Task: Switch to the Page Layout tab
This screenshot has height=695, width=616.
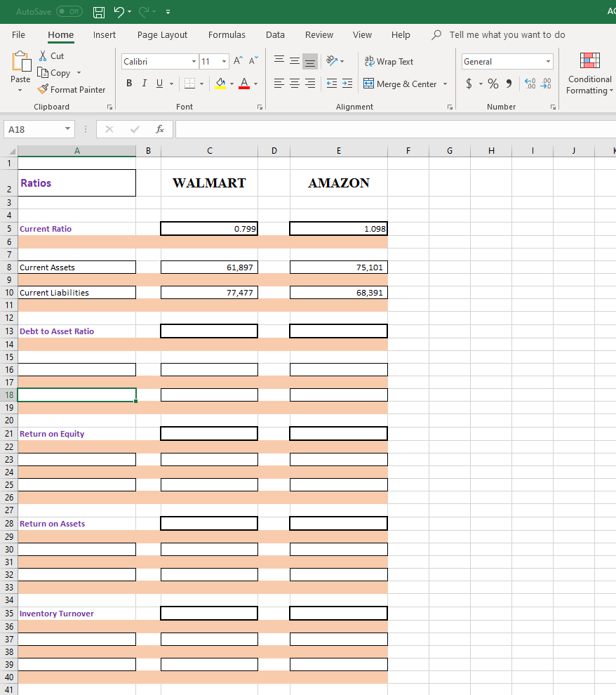Action: (x=162, y=34)
